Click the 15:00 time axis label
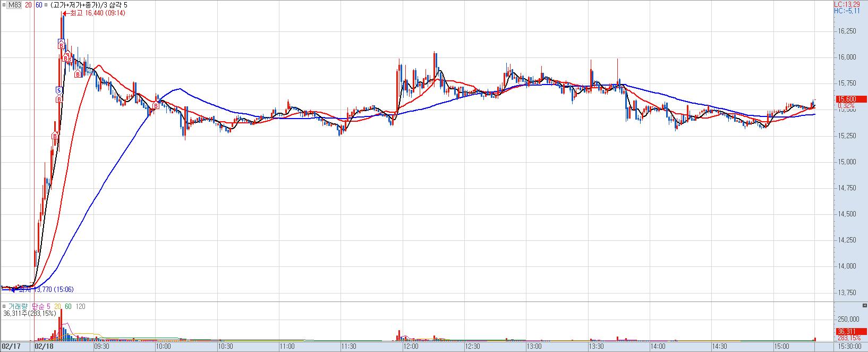Image resolution: width=868 pixels, height=352 pixels. point(782,346)
